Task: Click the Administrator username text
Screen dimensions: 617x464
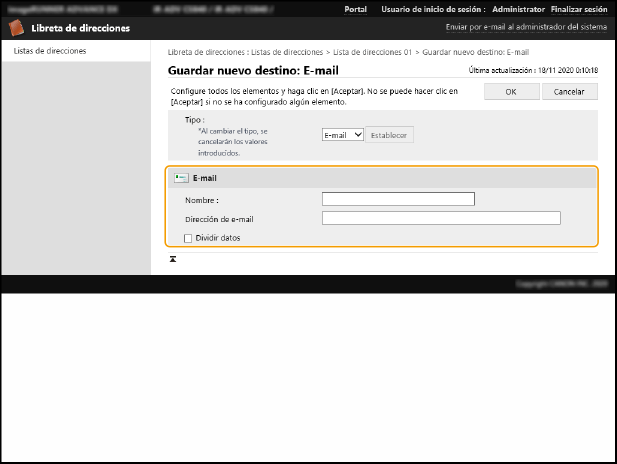Action: tap(517, 8)
